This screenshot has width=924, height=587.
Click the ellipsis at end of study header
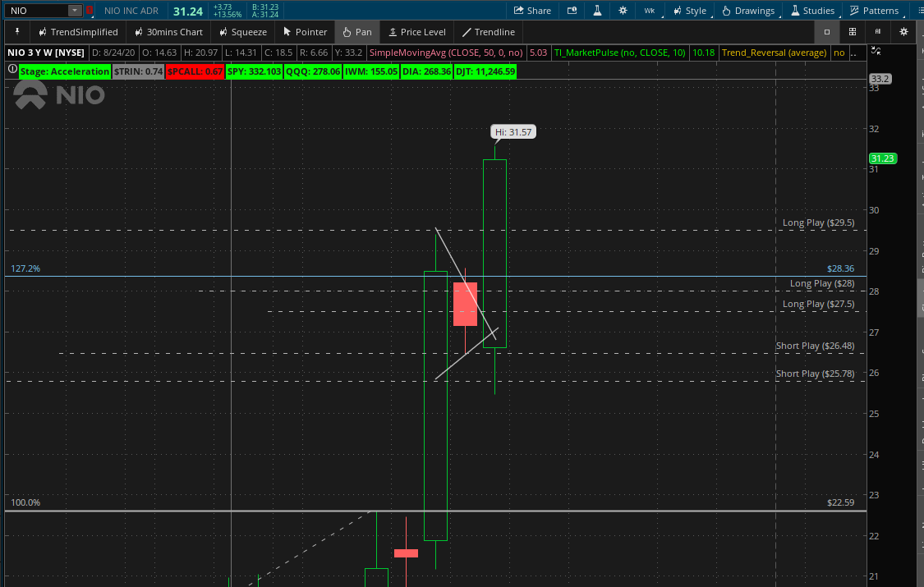click(x=855, y=53)
